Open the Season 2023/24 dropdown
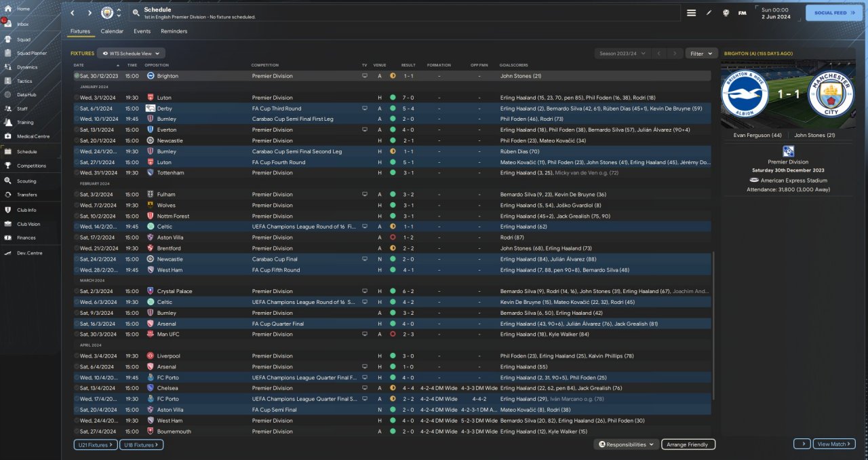Viewport: 868px width, 460px height. coord(620,53)
